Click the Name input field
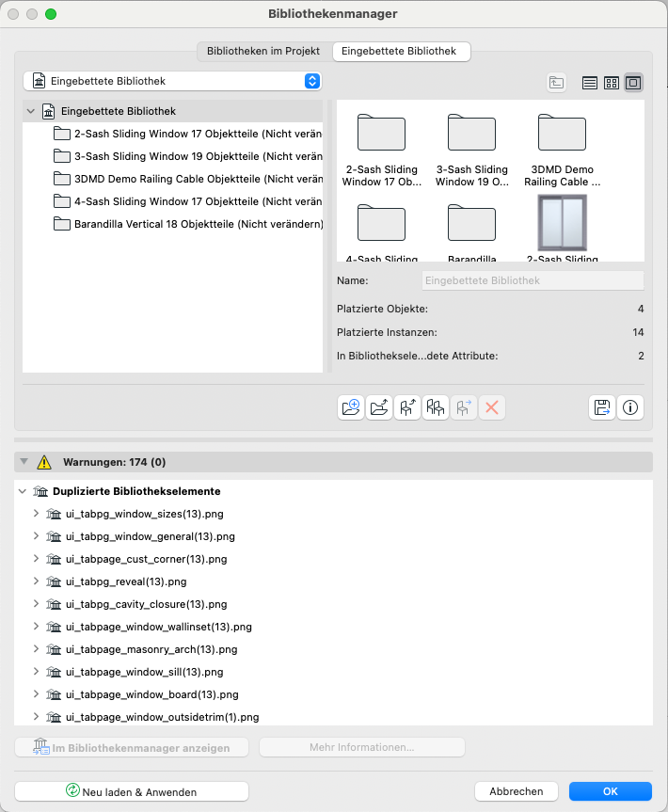This screenshot has width=668, height=812. (533, 280)
